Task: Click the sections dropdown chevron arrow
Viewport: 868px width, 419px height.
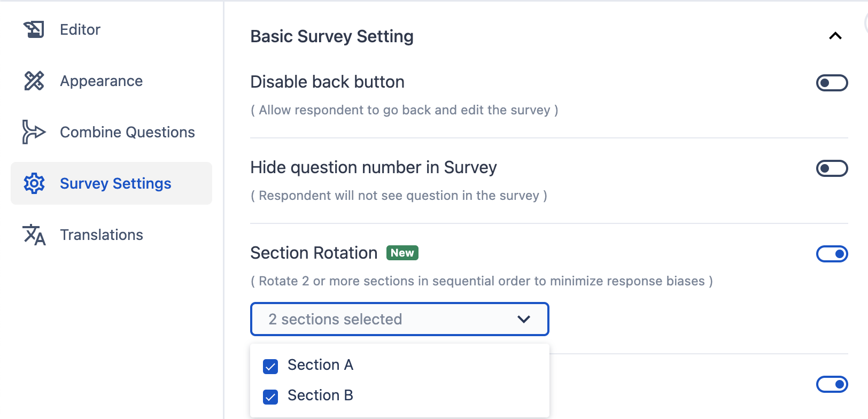Action: tap(524, 319)
